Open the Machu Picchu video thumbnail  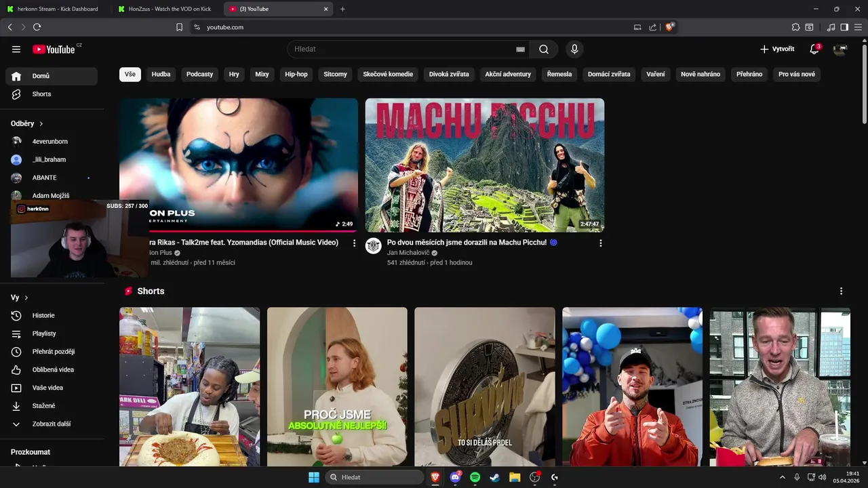(x=485, y=165)
